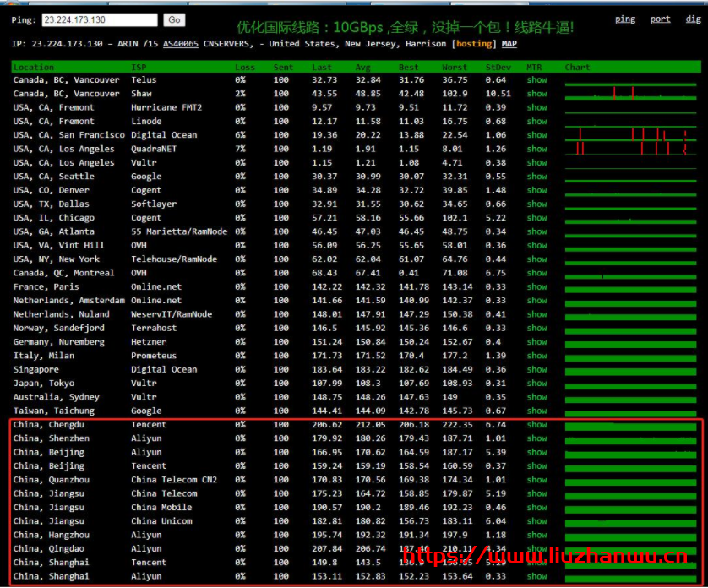This screenshot has width=708, height=588.
Task: Open the MAP link
Action: point(509,44)
